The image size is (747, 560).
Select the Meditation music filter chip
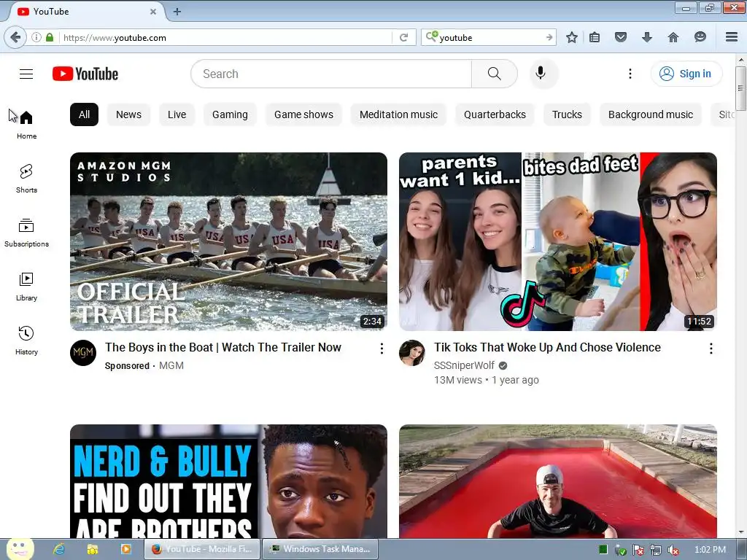tap(398, 114)
